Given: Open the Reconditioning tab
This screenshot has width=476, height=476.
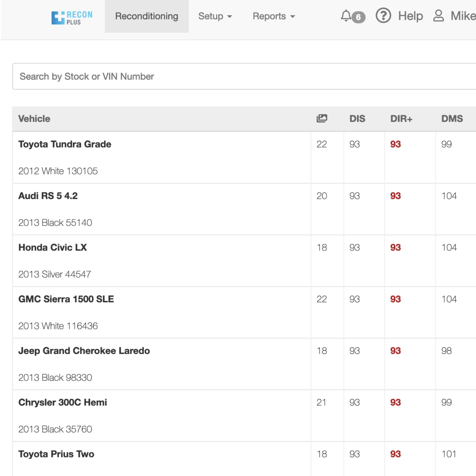Looking at the screenshot, I should tap(147, 16).
